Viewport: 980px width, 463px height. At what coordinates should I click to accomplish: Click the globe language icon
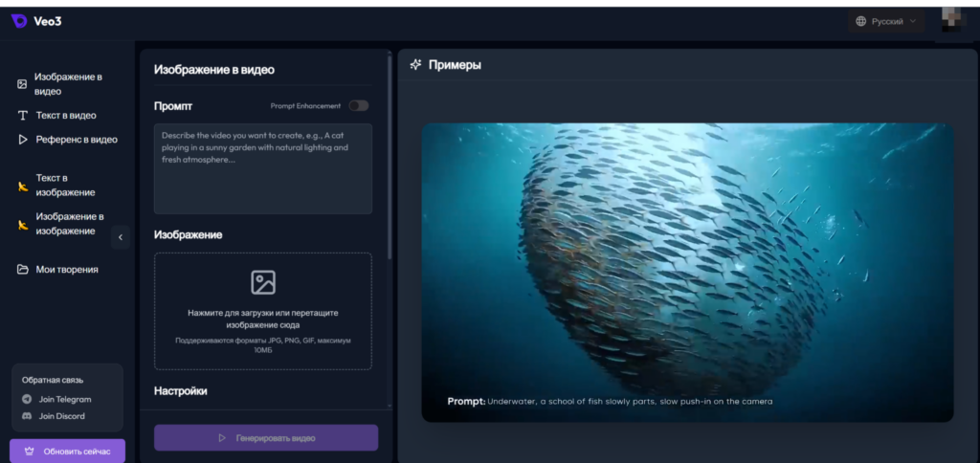[860, 21]
